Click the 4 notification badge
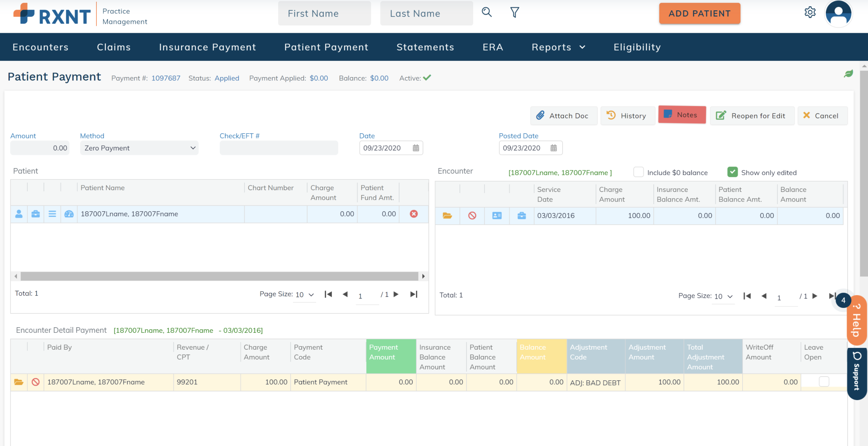This screenshot has height=446, width=868. click(843, 300)
